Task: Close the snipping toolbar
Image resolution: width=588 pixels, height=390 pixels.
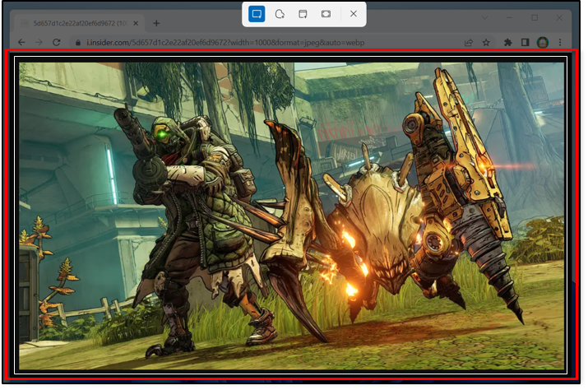Action: (354, 14)
